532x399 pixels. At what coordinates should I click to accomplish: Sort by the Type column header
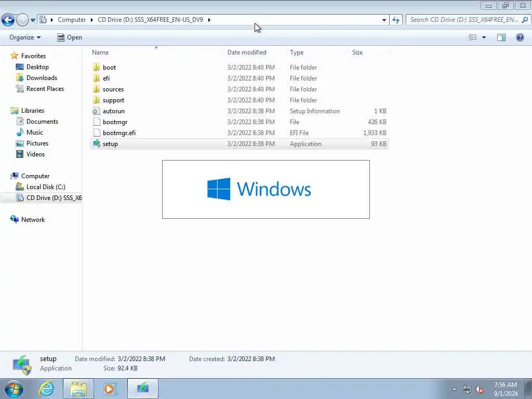click(297, 52)
